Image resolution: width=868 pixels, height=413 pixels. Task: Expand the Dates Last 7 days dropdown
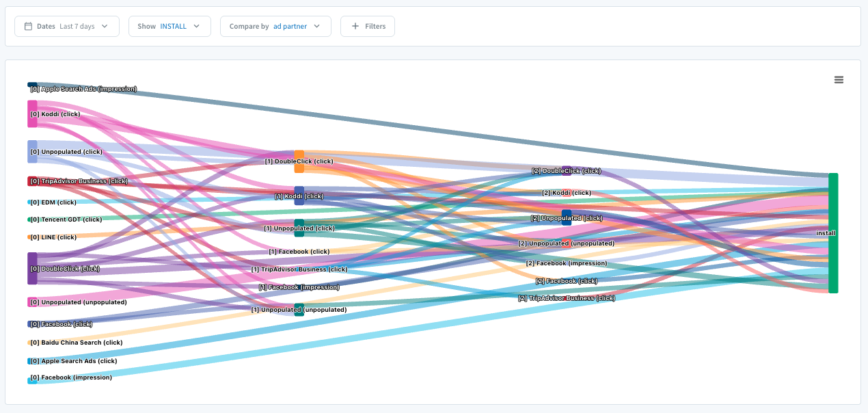(67, 27)
